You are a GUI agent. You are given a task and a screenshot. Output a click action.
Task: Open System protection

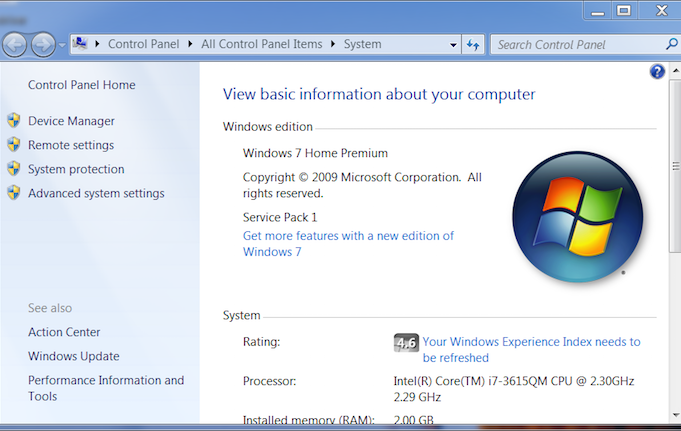point(76,169)
